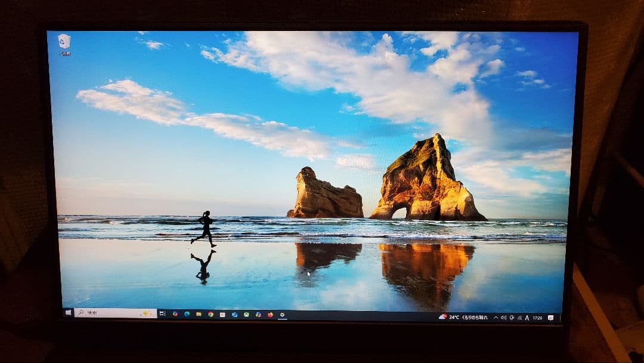Viewport: 644px width, 363px height.
Task: Open File Explorer on the taskbar
Action: [x=199, y=315]
